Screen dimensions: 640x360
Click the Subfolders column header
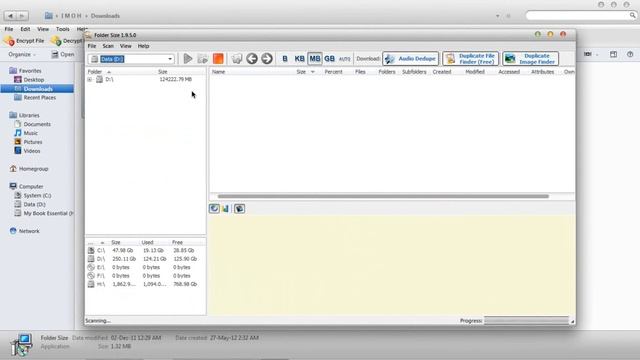coord(414,72)
